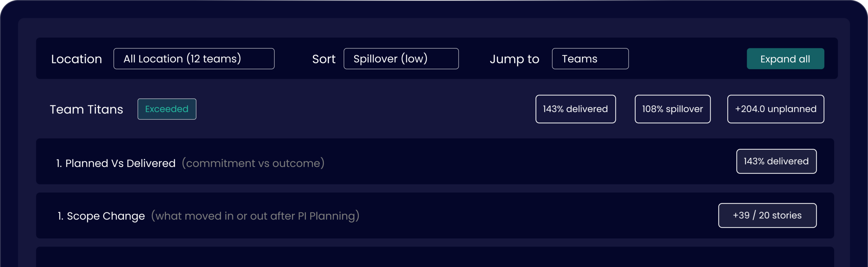Click the Exceeded status badge

click(166, 109)
